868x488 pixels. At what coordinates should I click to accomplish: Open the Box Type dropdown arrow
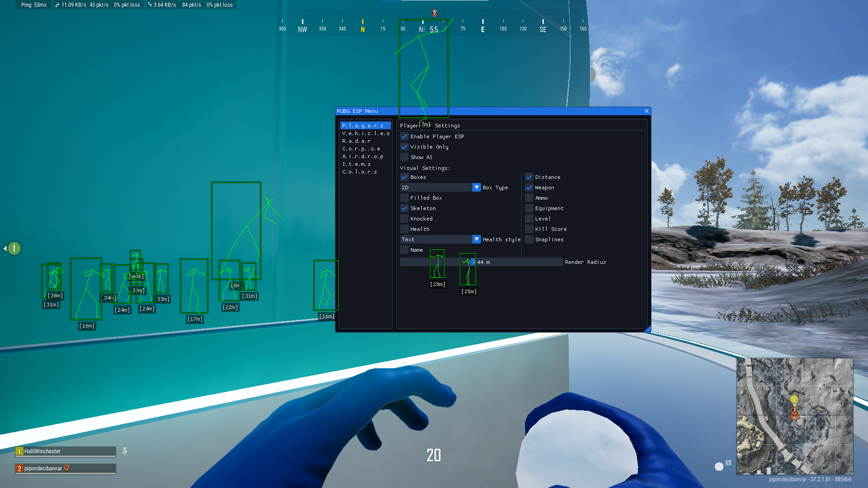pyautogui.click(x=476, y=188)
